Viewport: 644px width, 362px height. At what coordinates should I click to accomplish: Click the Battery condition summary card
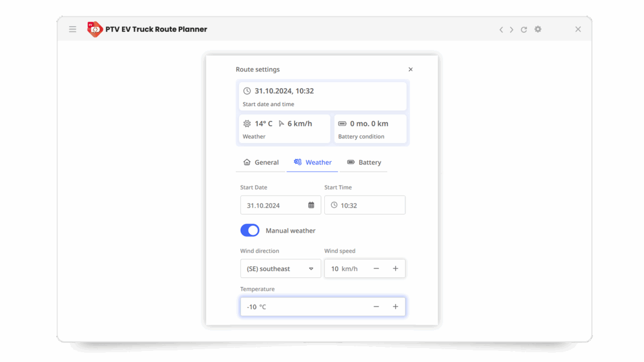coord(370,129)
